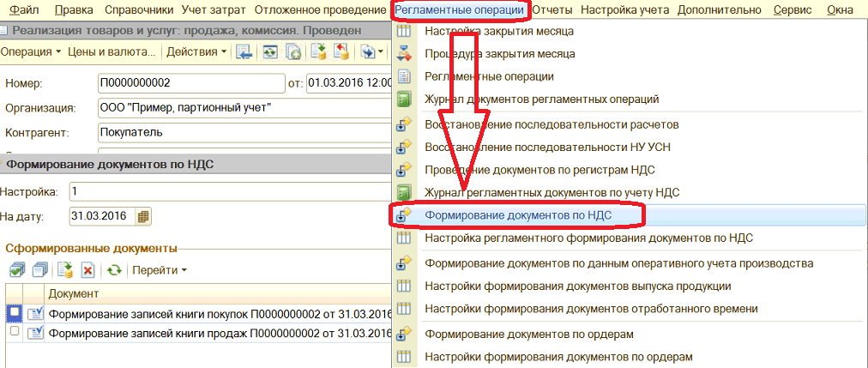Choose Процедура закрытия месяца from menu
Image resolution: width=868 pixels, height=368 pixels.
pyautogui.click(x=500, y=53)
